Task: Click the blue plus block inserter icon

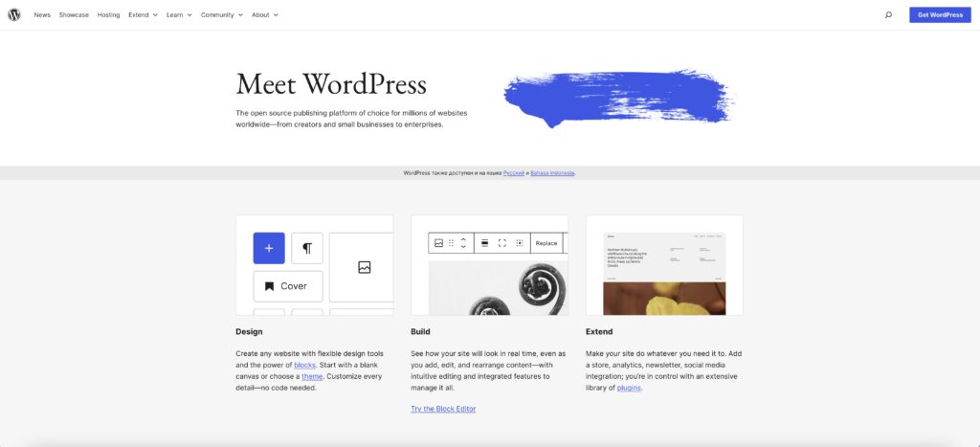Action: [x=269, y=248]
